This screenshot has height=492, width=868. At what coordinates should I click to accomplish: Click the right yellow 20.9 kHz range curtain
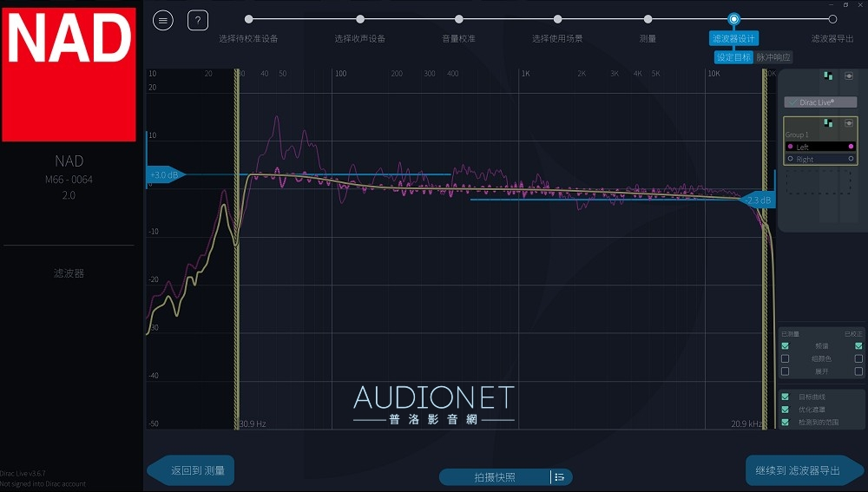(x=765, y=249)
